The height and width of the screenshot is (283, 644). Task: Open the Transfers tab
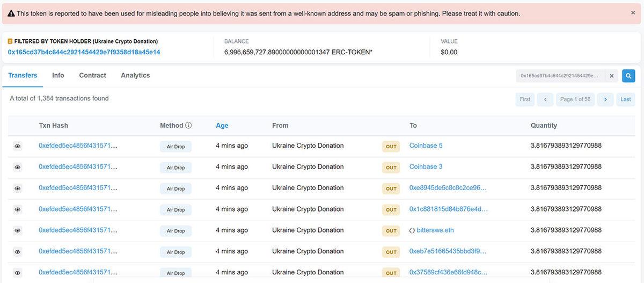click(x=23, y=76)
